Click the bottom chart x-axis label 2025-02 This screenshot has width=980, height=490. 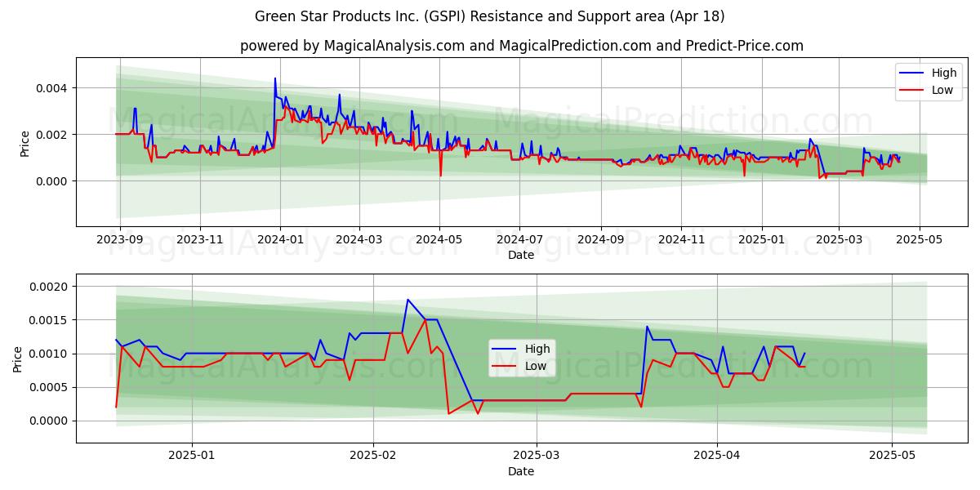(372, 457)
